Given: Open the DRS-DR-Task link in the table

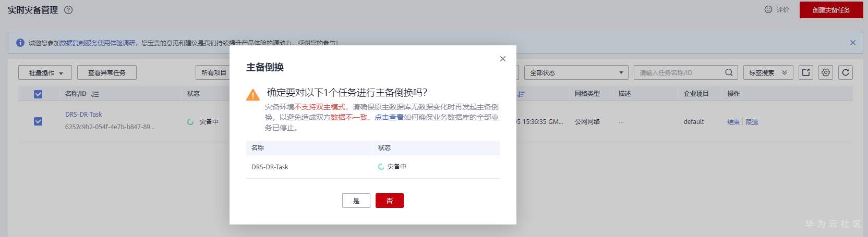Looking at the screenshot, I should pos(83,115).
